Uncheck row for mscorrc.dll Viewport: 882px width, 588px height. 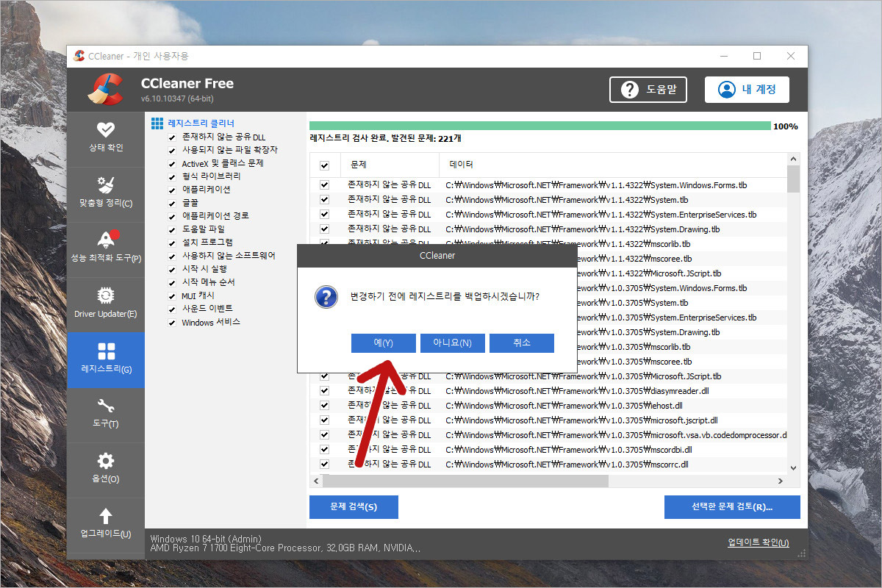pyautogui.click(x=324, y=465)
